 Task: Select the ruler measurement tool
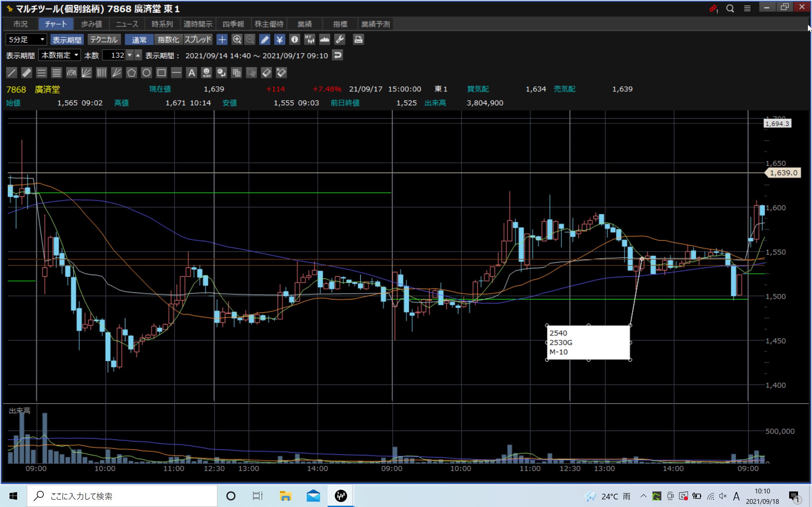tap(27, 73)
